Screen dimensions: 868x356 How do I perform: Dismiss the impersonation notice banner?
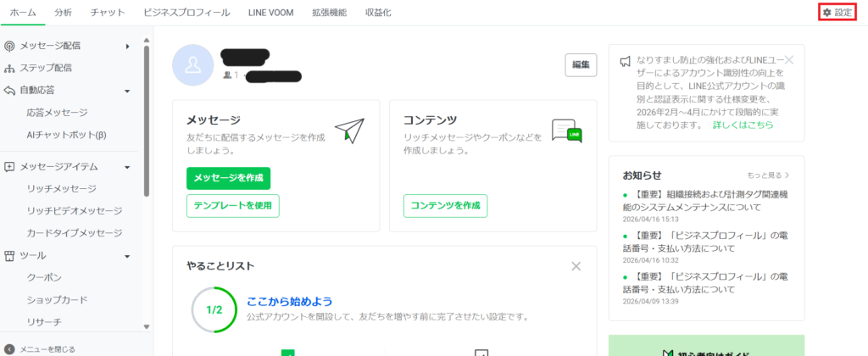[789, 60]
